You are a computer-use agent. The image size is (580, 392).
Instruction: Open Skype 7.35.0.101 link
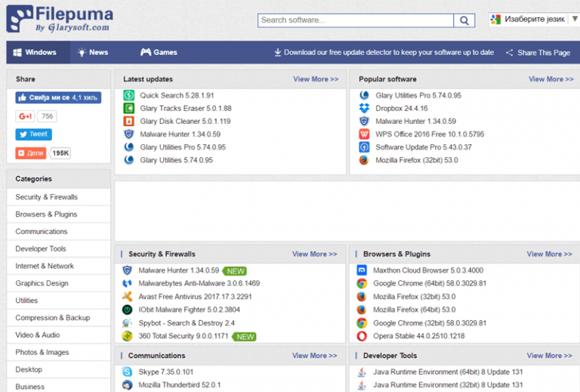pos(165,372)
